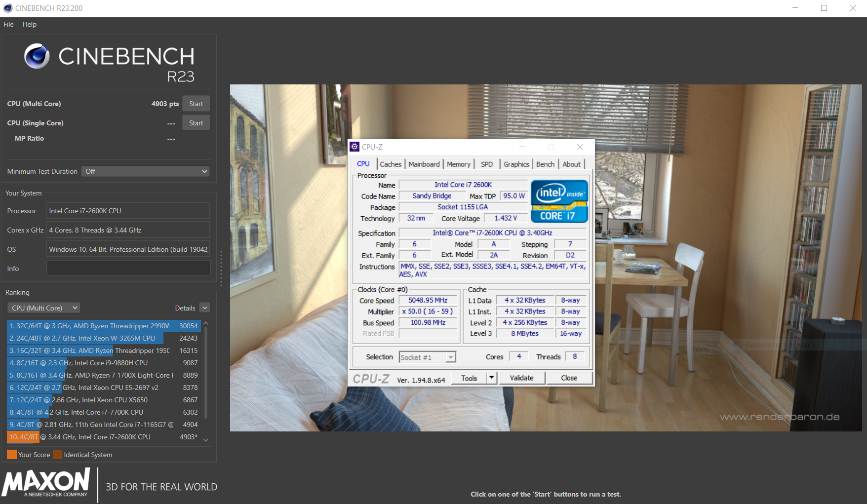The image size is (867, 504).
Task: Switch to the SPD tab in CPU-Z
Action: (x=487, y=164)
